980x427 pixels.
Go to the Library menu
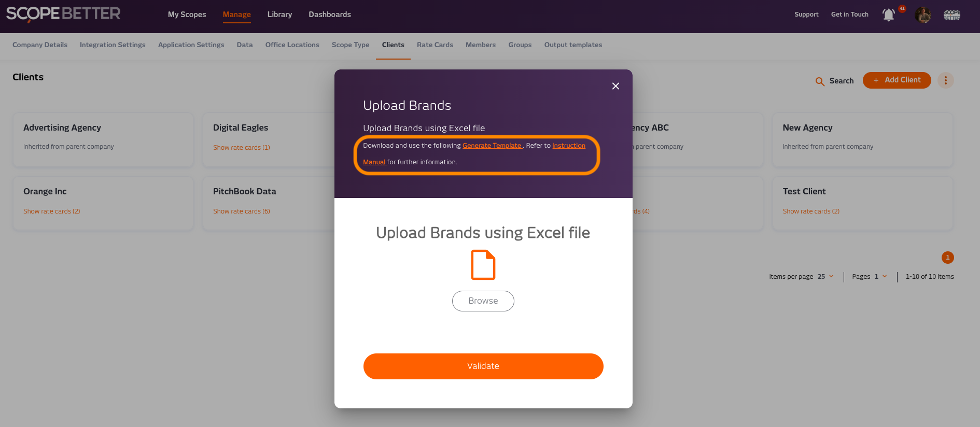point(279,15)
